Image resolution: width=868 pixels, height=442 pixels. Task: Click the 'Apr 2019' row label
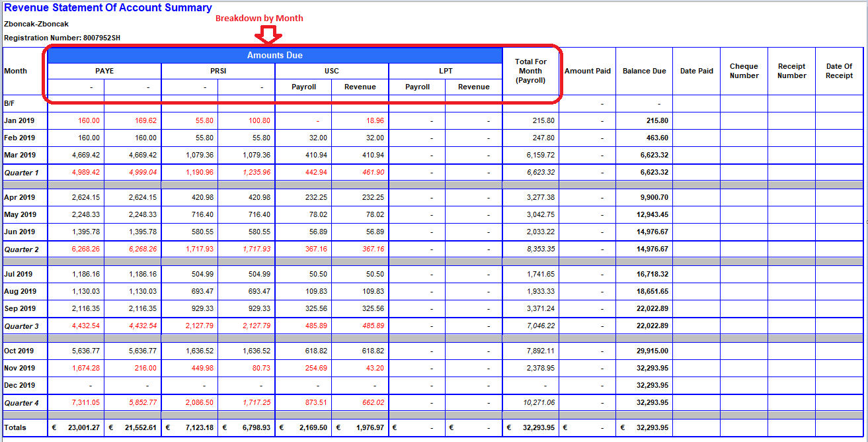19,197
